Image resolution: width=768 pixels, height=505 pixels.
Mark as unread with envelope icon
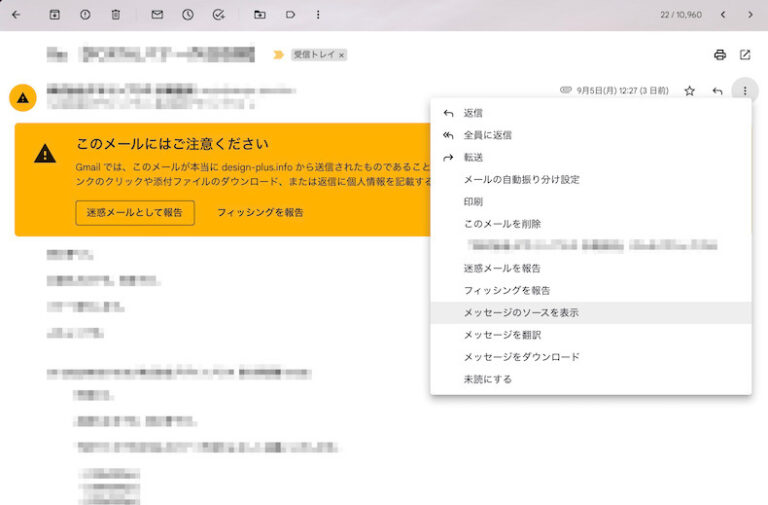click(157, 15)
